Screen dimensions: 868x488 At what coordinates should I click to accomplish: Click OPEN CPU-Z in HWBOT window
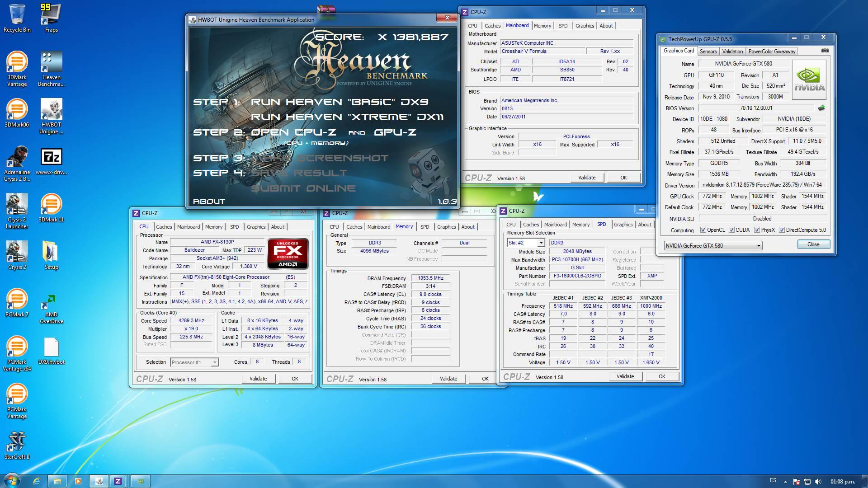click(294, 132)
